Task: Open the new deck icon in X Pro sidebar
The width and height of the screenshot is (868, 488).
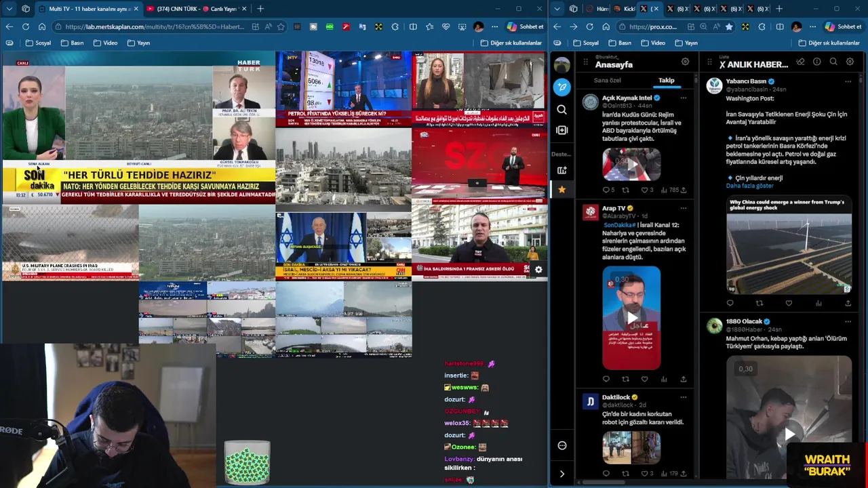Action: pos(561,170)
